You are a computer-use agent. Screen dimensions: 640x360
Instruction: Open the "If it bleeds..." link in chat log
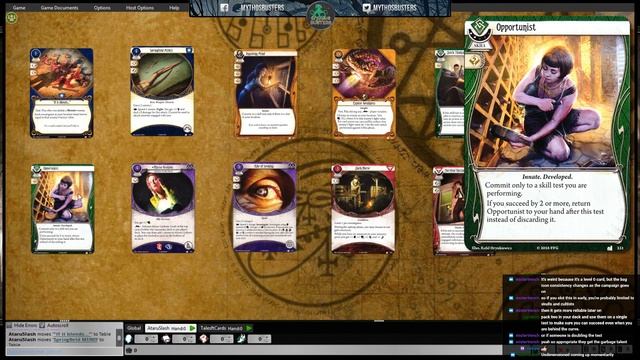[73, 334]
